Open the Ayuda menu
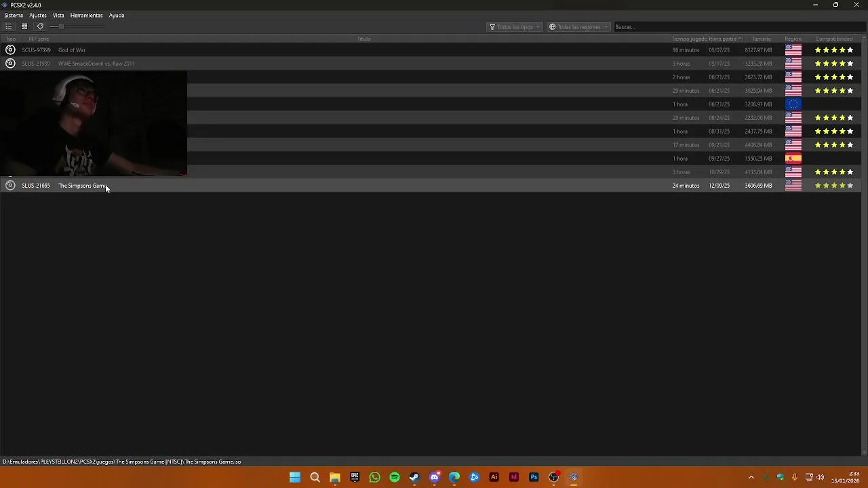Viewport: 868px width, 488px height. pyautogui.click(x=117, y=15)
